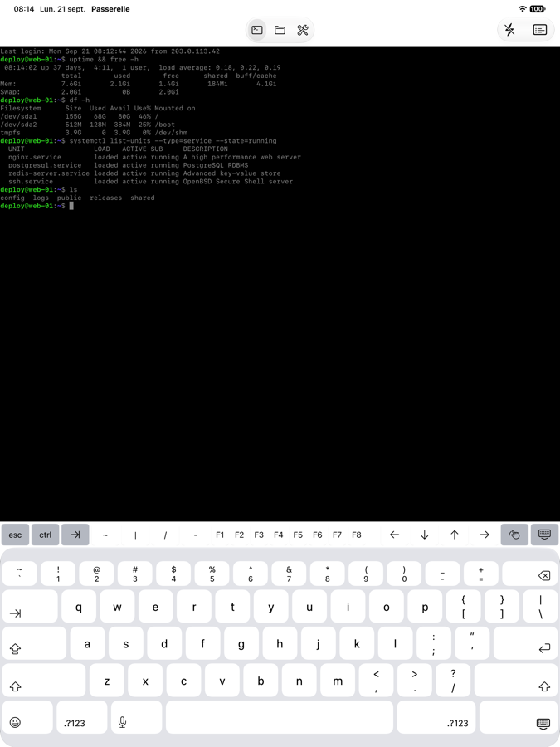Tap the dash key in accessory bar
Image resolution: width=560 pixels, height=747 pixels.
pos(195,535)
